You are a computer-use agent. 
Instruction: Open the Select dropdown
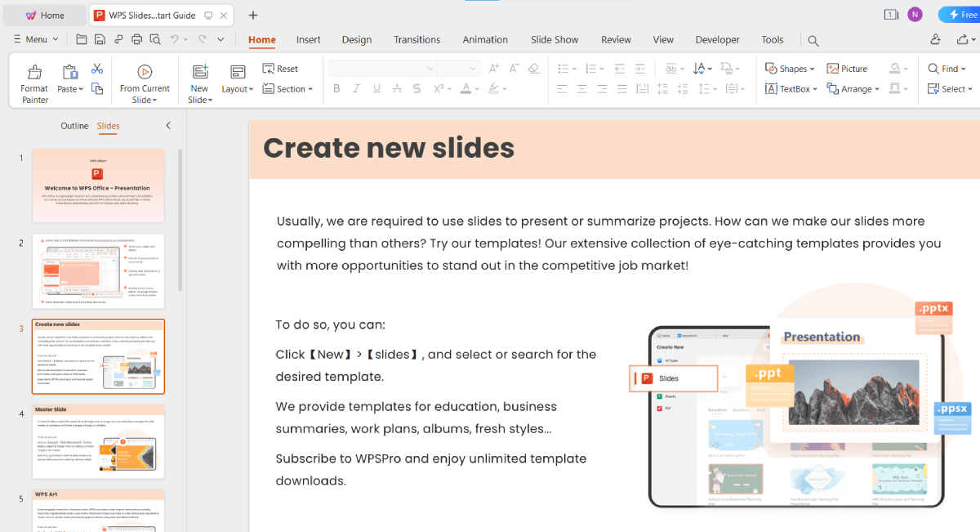[949, 89]
